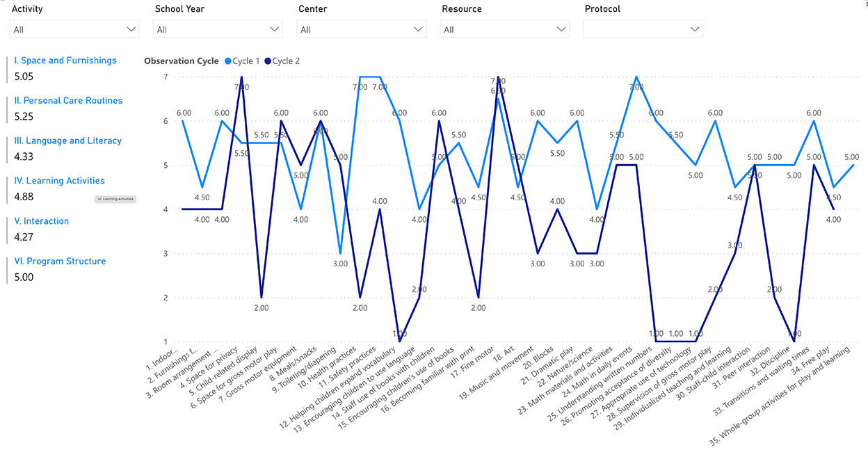The width and height of the screenshot is (868, 466).
Task: Open the Activity dropdown chevron
Action: click(x=131, y=29)
